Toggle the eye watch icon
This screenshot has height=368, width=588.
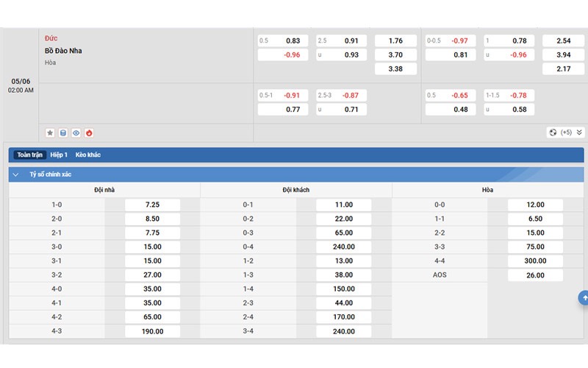pyautogui.click(x=76, y=133)
